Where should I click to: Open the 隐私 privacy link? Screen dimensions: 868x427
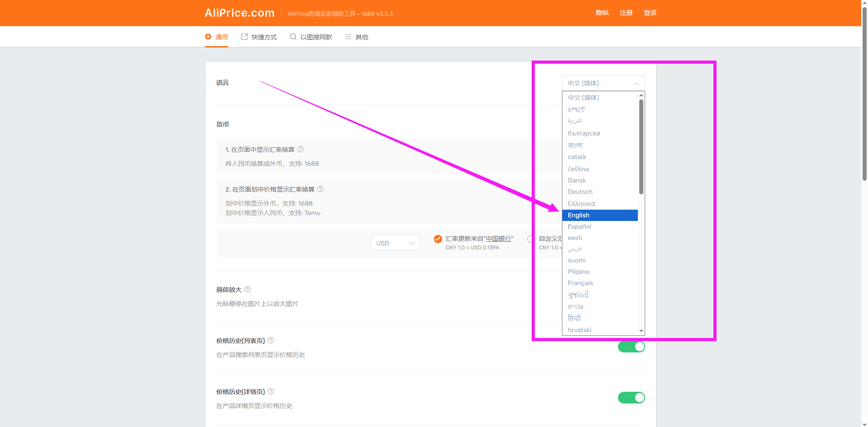602,13
